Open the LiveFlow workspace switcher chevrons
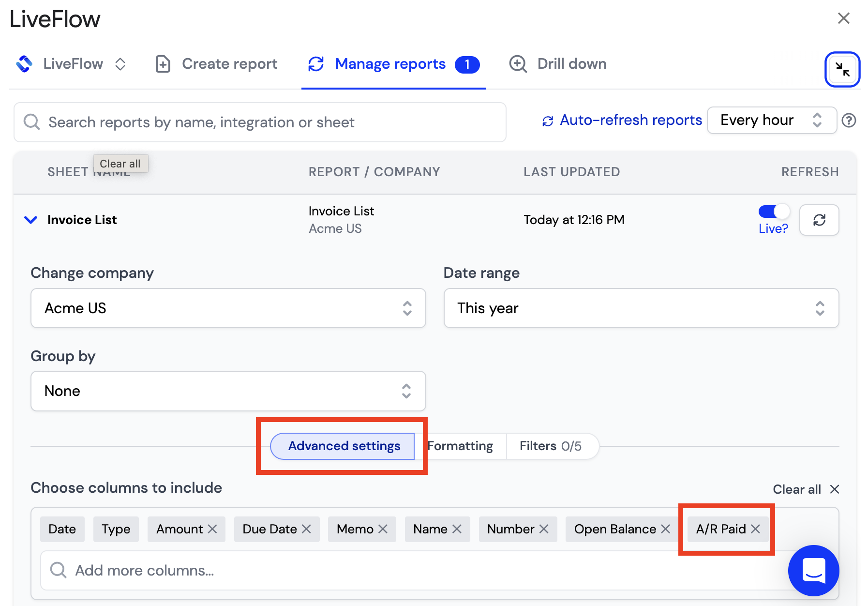 click(x=120, y=64)
